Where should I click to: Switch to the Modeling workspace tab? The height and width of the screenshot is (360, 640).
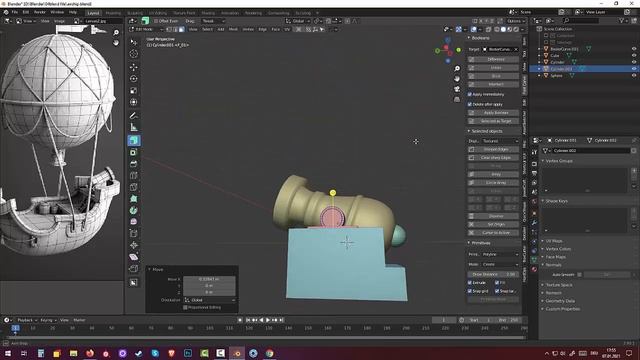113,13
